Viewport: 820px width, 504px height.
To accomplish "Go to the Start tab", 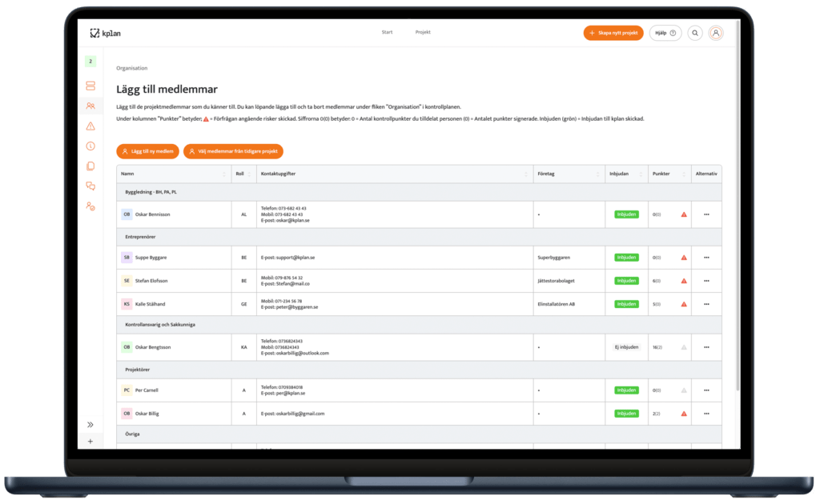I will click(x=387, y=32).
